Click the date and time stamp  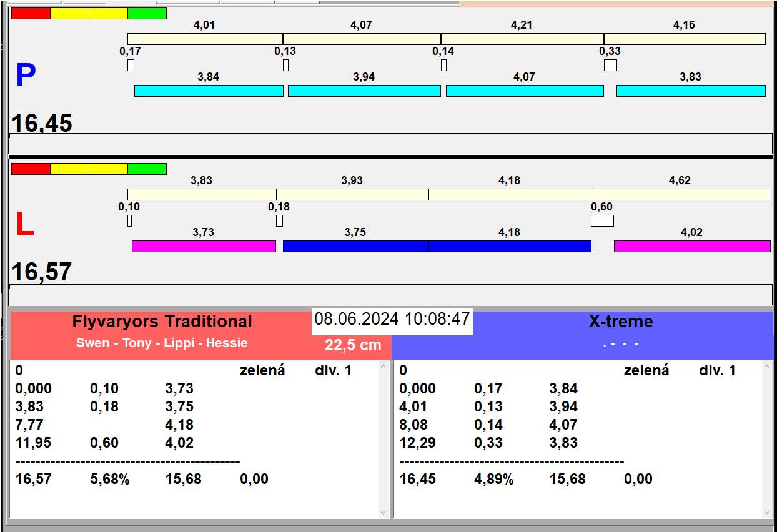[392, 320]
